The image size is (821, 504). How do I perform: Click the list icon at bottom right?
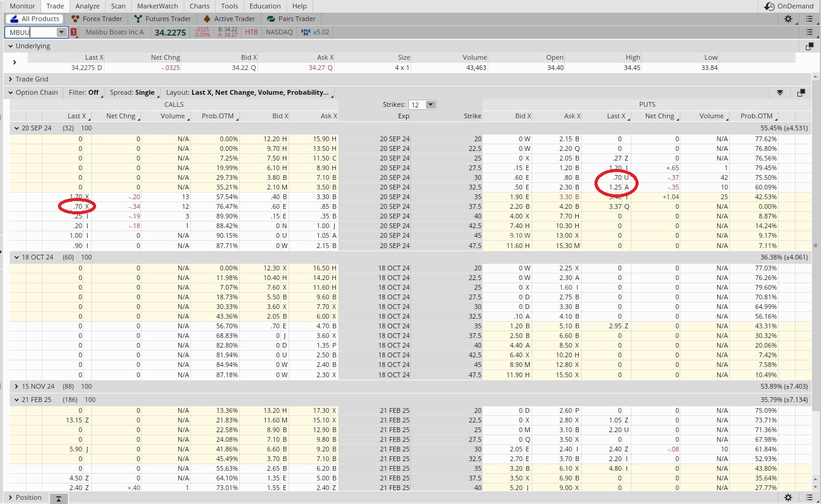810,498
